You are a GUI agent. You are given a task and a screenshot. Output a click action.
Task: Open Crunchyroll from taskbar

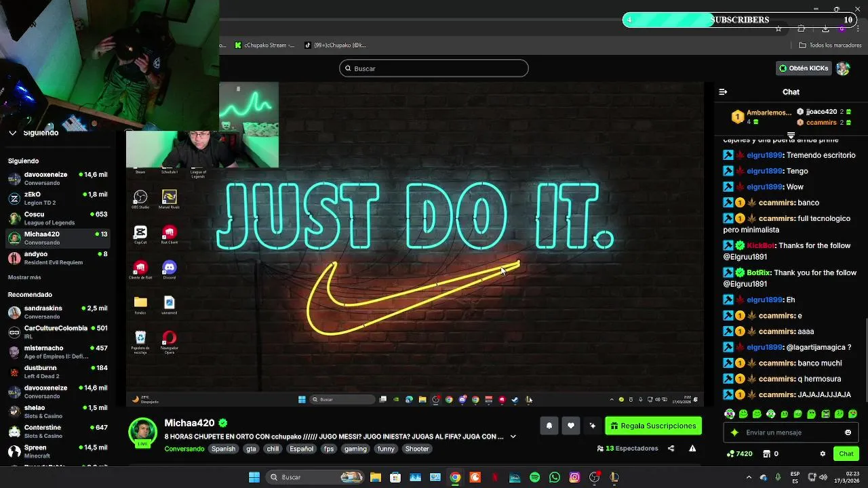coord(475,477)
